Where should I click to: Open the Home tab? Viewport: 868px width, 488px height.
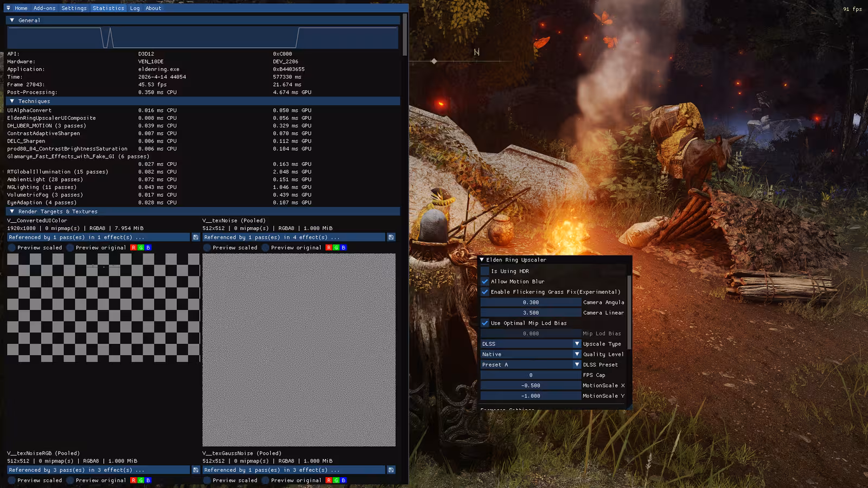click(x=21, y=8)
